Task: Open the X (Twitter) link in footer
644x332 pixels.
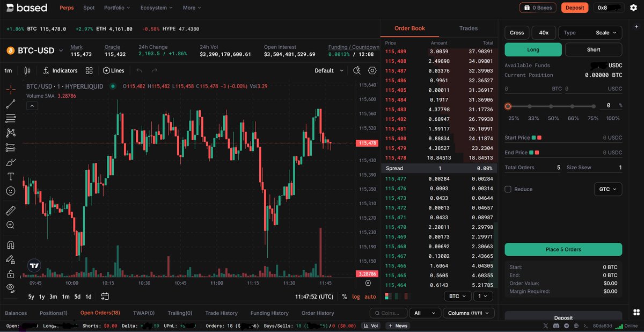Action: tap(546, 326)
